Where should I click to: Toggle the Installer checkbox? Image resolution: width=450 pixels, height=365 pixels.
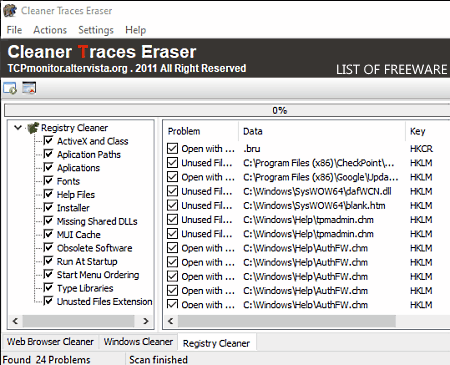(x=48, y=207)
